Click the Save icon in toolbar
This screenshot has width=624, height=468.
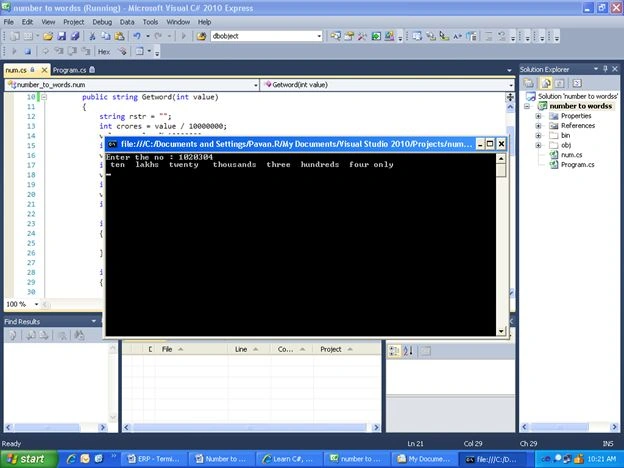coord(61,36)
